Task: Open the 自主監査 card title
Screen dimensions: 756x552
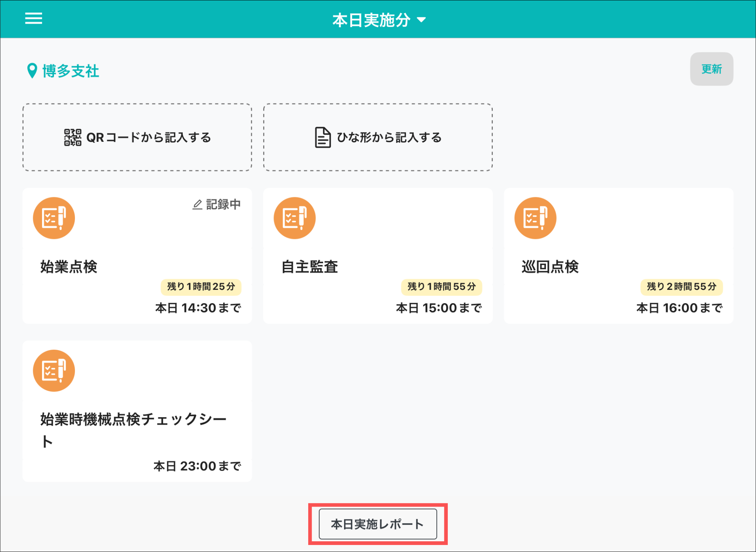Action: pos(310,267)
